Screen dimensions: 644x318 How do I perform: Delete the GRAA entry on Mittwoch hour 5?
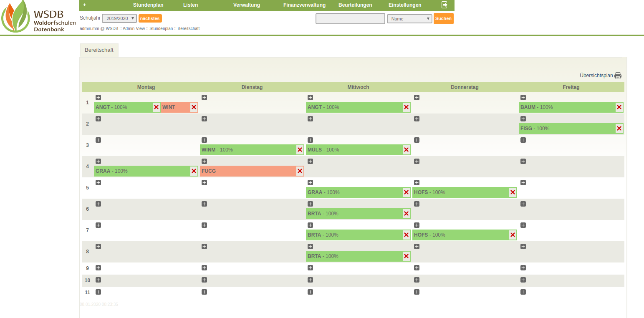click(x=406, y=192)
